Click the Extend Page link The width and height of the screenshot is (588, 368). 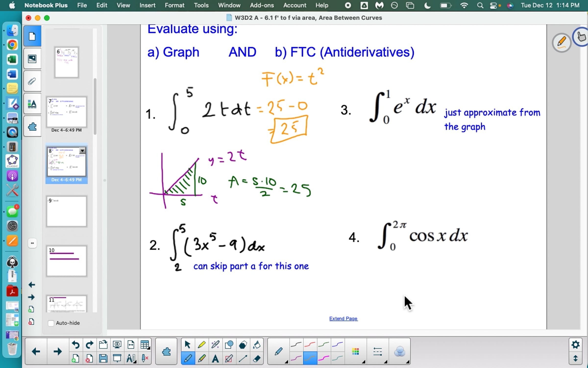tap(343, 318)
